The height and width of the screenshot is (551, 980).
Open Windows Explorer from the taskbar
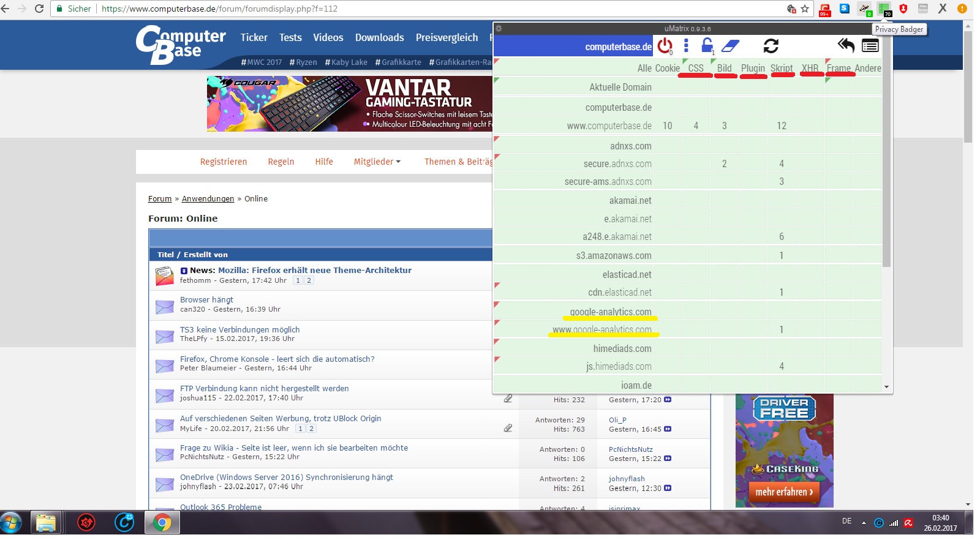[x=46, y=523]
